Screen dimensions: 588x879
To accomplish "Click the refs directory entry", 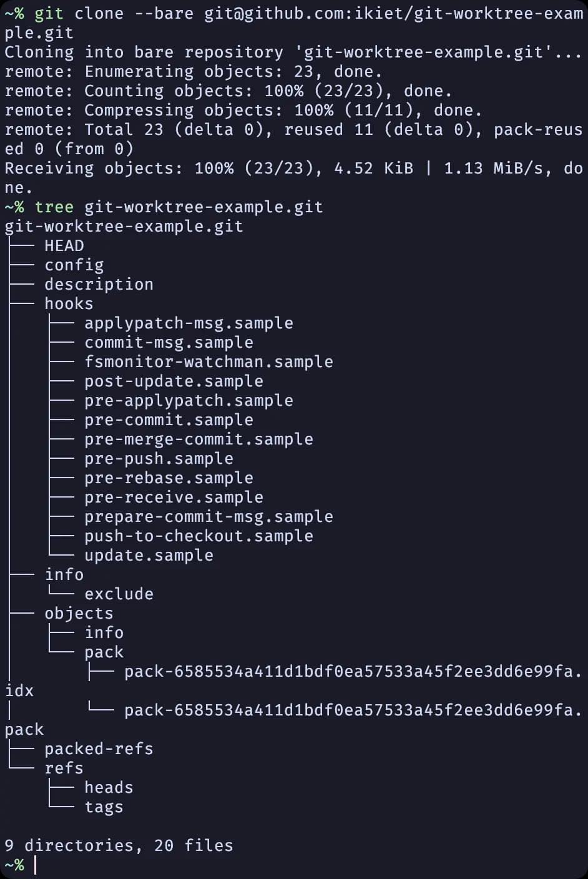I will (64, 768).
